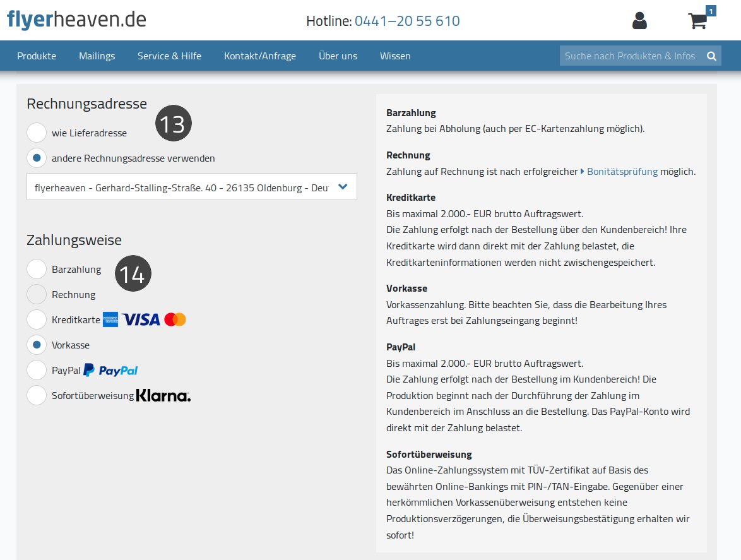This screenshot has width=741, height=560.
Task: Expand the billing address dropdown
Action: [x=192, y=187]
